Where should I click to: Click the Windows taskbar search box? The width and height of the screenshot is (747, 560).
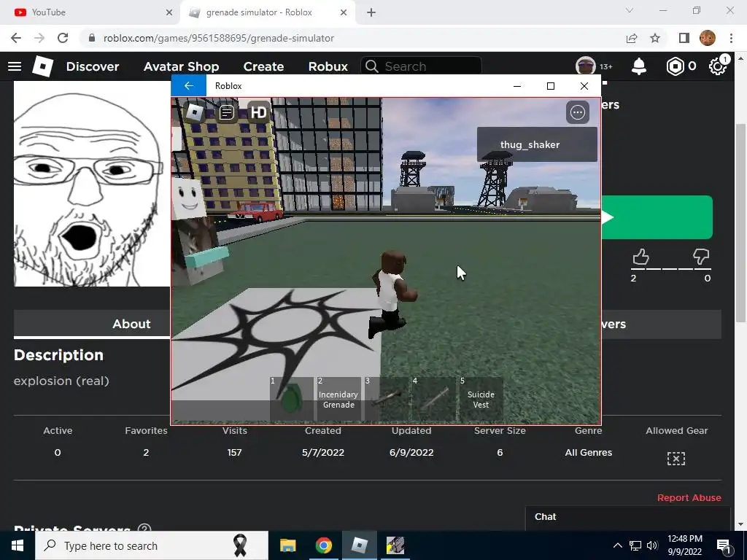(152, 545)
